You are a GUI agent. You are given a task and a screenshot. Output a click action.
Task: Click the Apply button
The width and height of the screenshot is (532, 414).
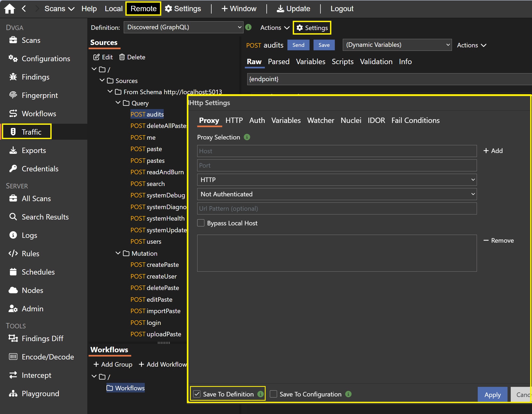tap(492, 395)
